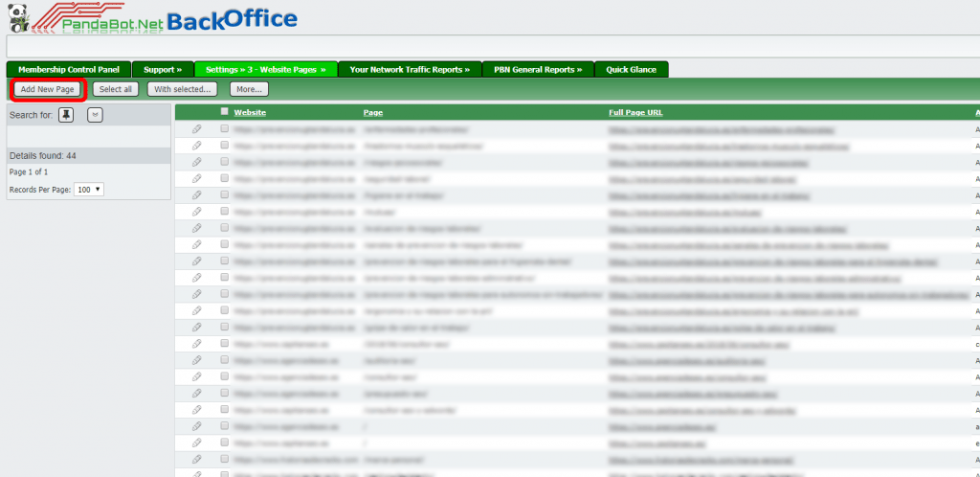Sort by the Full Page URL column header
980x477 pixels.
click(635, 112)
